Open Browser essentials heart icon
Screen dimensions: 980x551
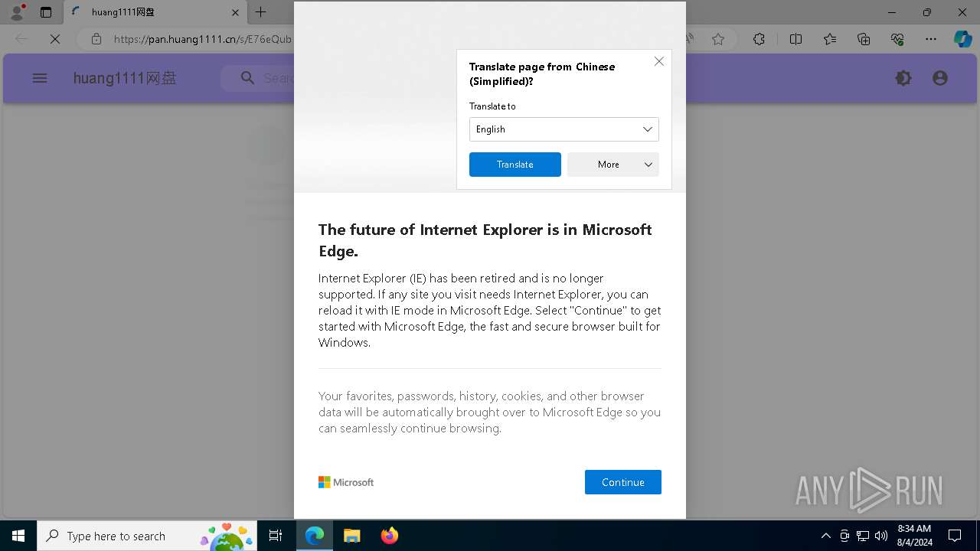click(897, 39)
